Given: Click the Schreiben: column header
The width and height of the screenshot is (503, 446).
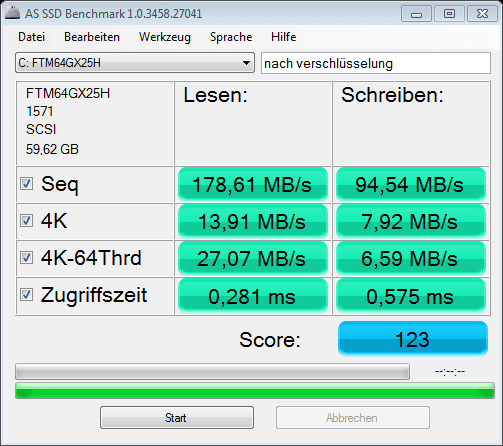Looking at the screenshot, I should pos(392,95).
